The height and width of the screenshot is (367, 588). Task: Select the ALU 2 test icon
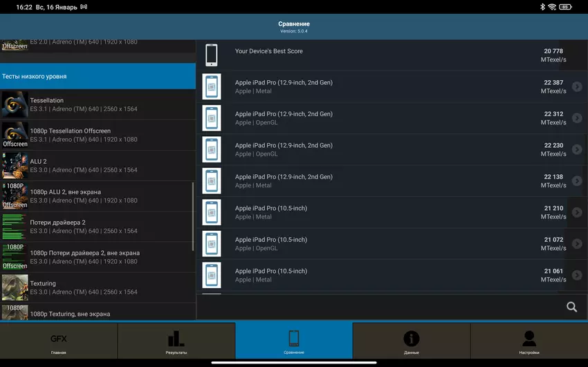15,166
